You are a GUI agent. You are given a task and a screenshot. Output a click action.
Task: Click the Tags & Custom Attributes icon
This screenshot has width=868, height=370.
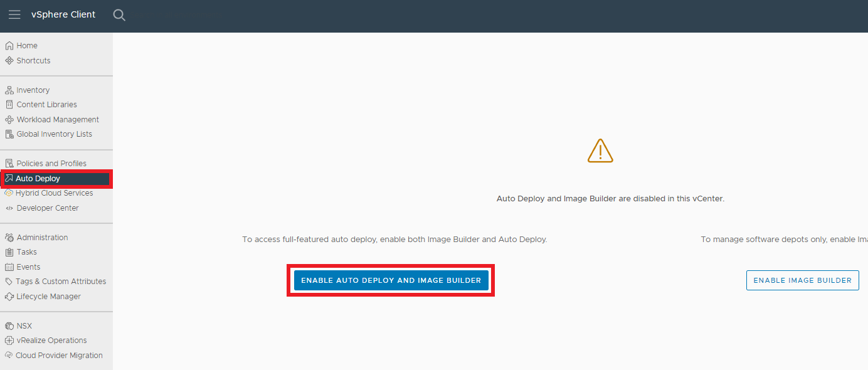coord(9,281)
